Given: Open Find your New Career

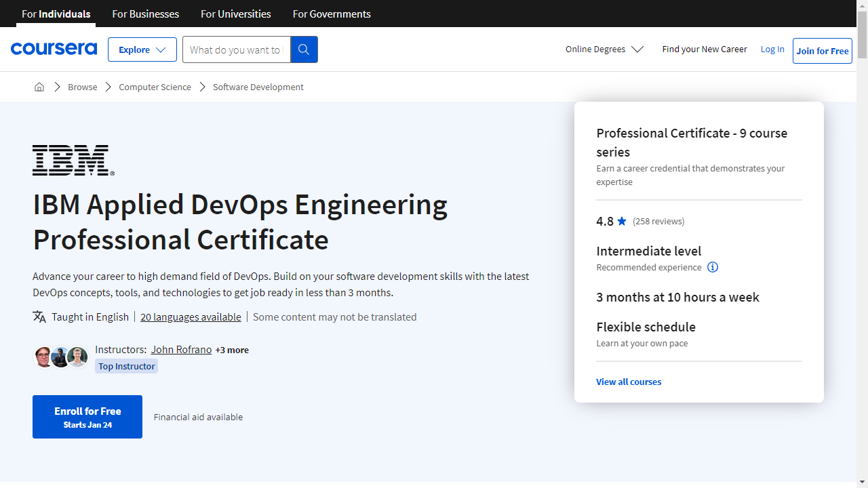Looking at the screenshot, I should [705, 49].
